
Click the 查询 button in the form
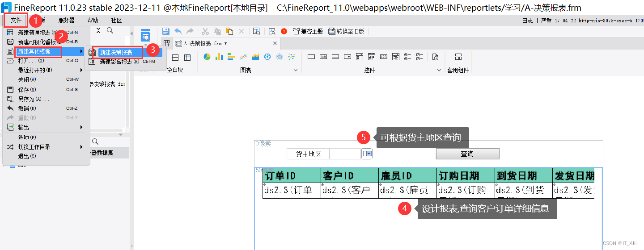[x=467, y=154]
